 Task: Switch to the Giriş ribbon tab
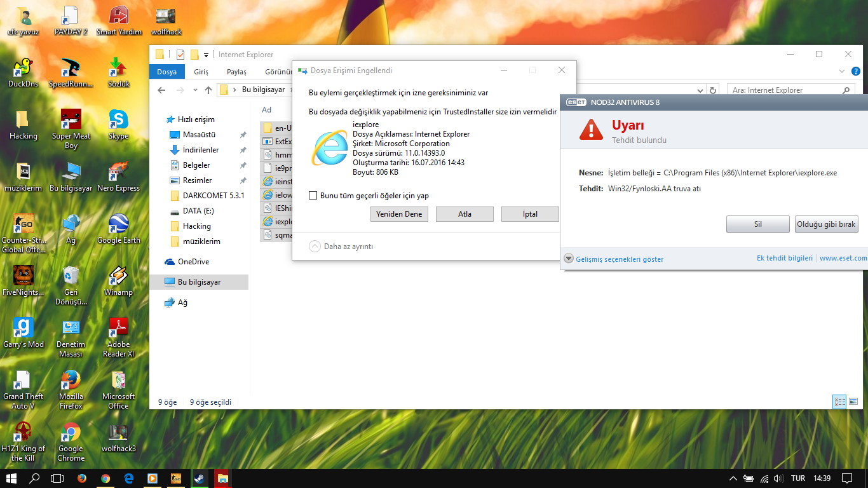[201, 72]
